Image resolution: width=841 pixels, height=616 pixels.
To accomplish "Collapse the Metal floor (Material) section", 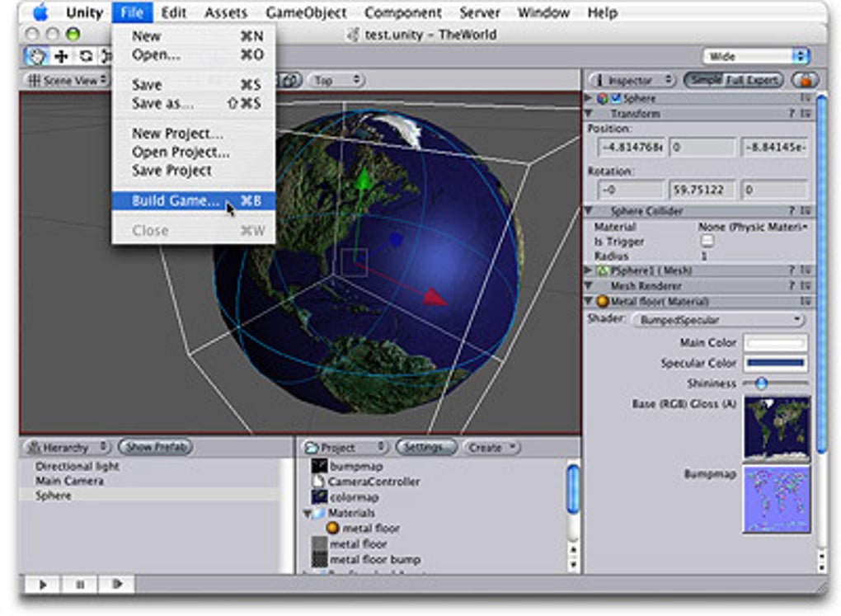I will 589,302.
